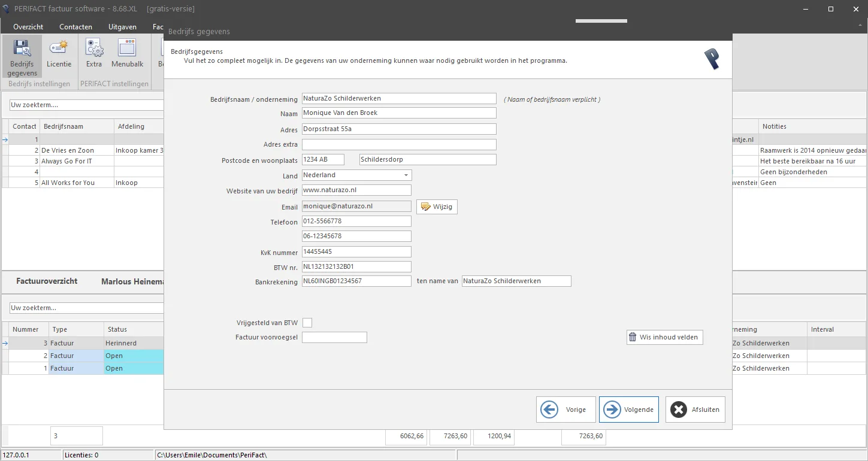Click the KvK nummer field
Viewport: 868px width, 461px height.
[x=357, y=252]
